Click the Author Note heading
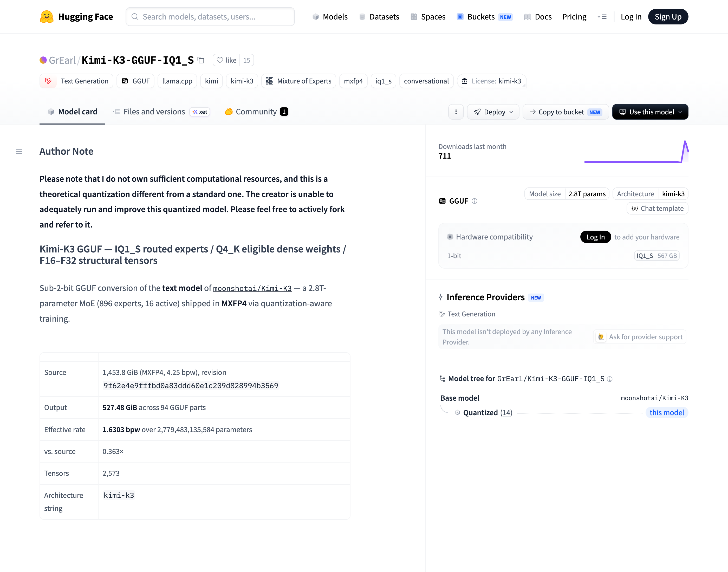The width and height of the screenshot is (728, 572). pyautogui.click(x=66, y=151)
